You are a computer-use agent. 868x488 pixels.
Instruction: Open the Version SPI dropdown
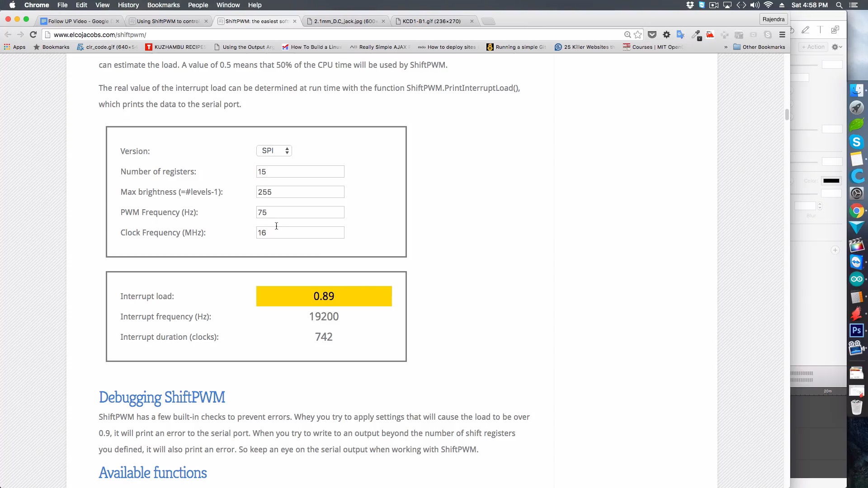pos(274,151)
